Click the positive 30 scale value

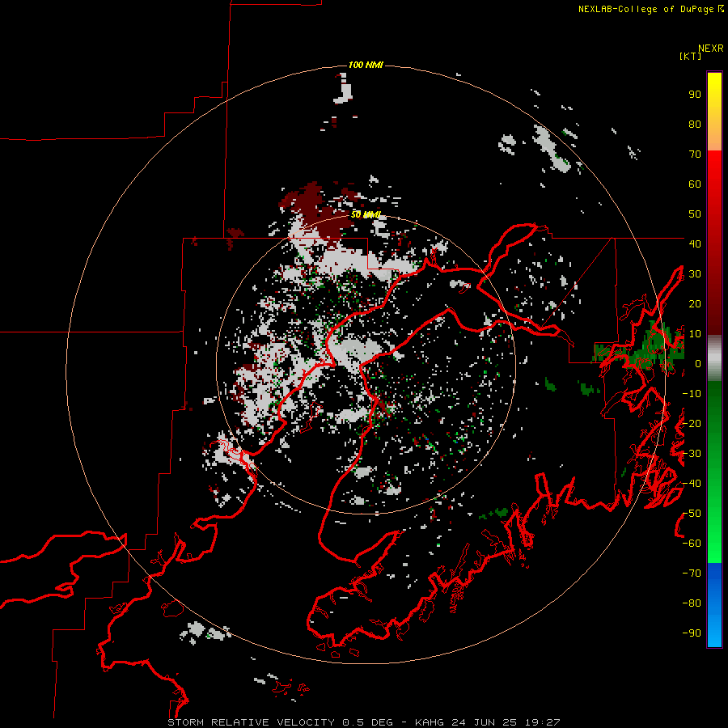click(x=695, y=274)
